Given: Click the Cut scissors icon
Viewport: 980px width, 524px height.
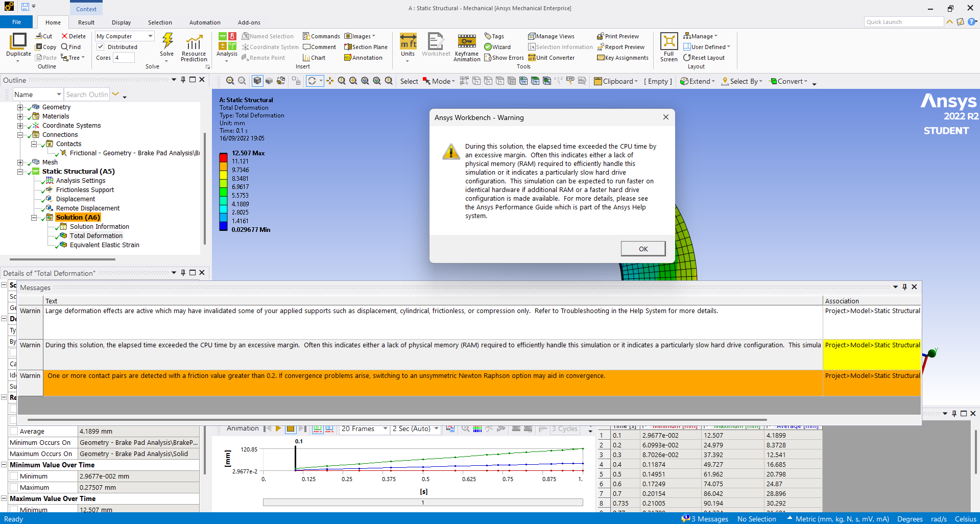Looking at the screenshot, I should click(39, 36).
